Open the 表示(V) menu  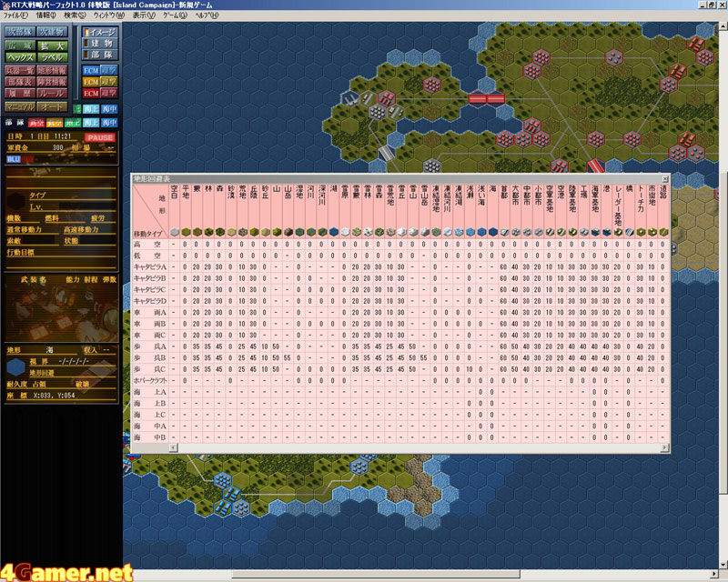click(x=144, y=15)
